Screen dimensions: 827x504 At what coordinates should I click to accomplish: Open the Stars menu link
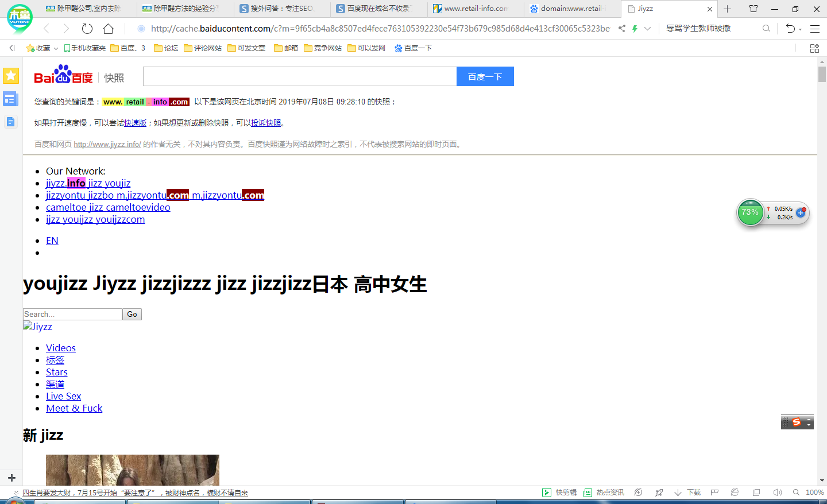click(x=57, y=372)
